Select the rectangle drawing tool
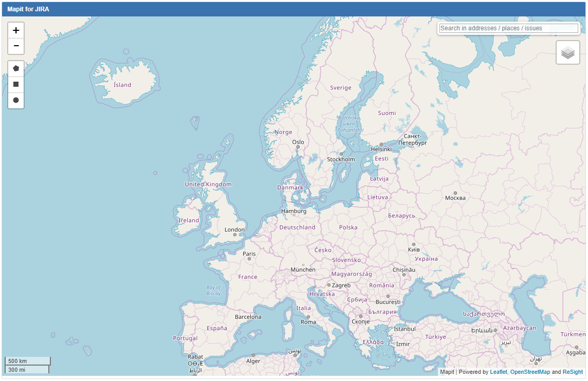Screen dimensions: 588x381 [x=16, y=84]
